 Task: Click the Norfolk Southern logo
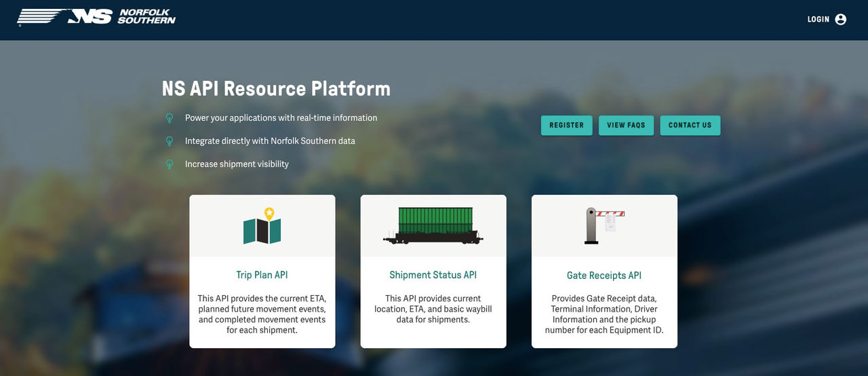coord(96,17)
